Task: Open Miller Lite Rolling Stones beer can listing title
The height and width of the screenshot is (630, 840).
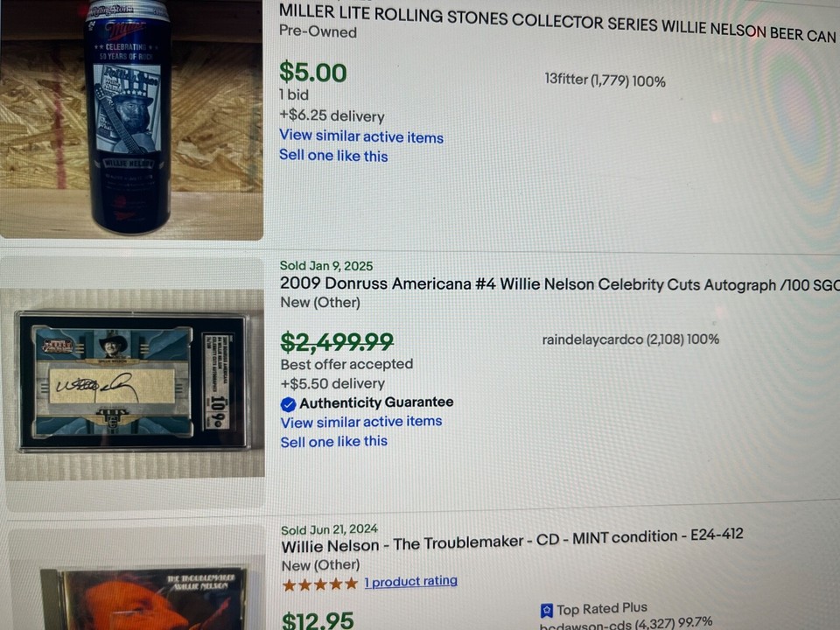Action: (557, 23)
